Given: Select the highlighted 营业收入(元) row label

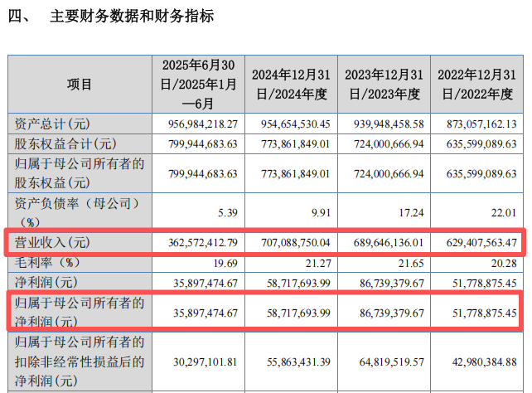Looking at the screenshot, I should pyautogui.click(x=56, y=243).
